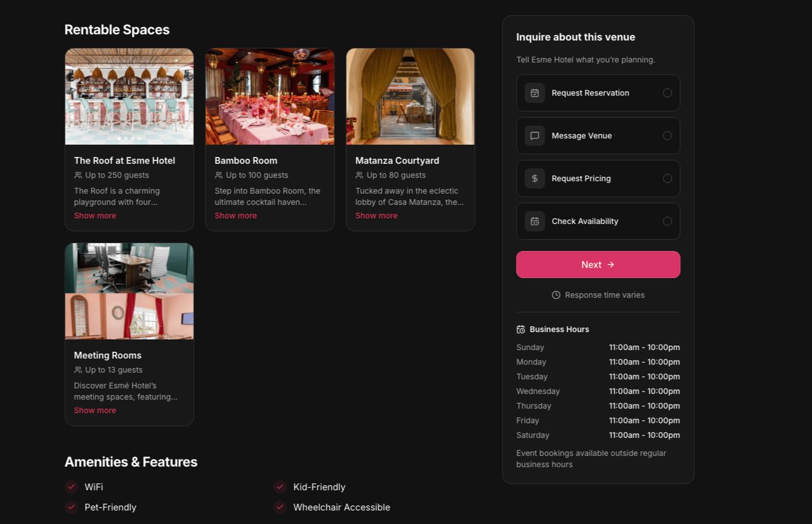812x524 pixels.
Task: Click the guests icon under The Roof at Esme Hotel
Action: pos(78,175)
